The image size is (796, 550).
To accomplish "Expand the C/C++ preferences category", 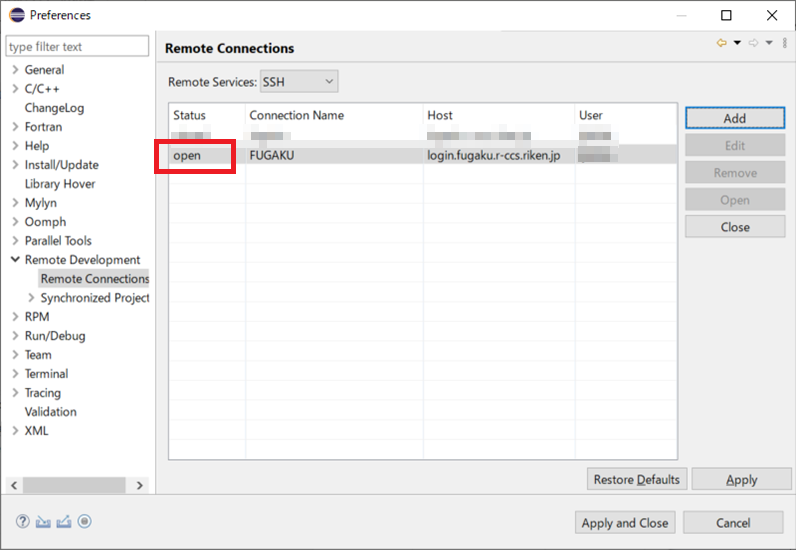I will (x=14, y=89).
